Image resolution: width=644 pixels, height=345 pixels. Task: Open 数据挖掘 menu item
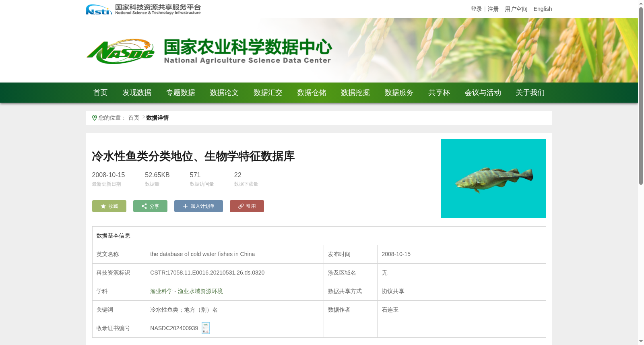pos(355,93)
